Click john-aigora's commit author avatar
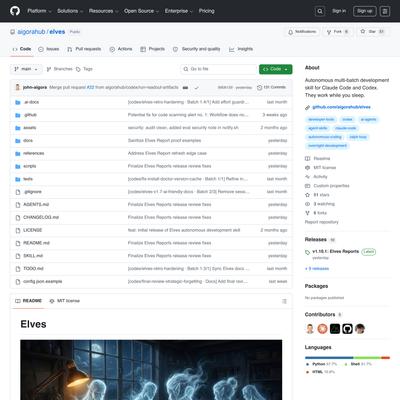This screenshot has width=400, height=400. pyautogui.click(x=18, y=87)
